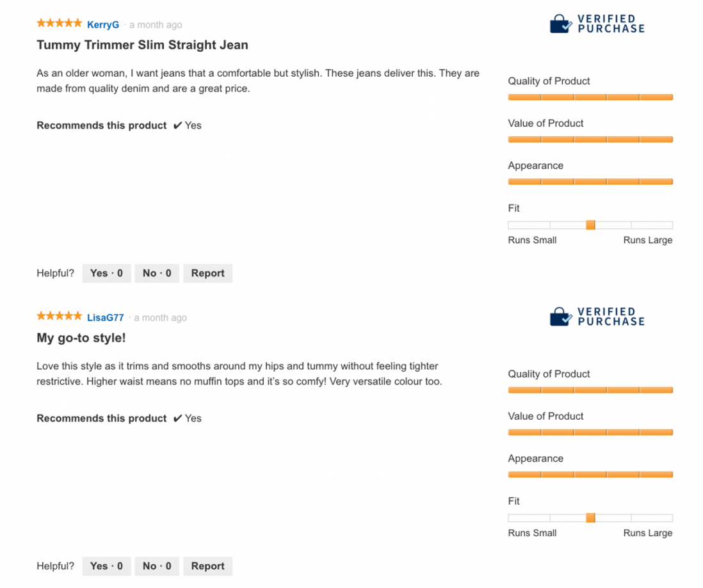Click Verified Purchase badge on KerryG's review

pyautogui.click(x=597, y=24)
